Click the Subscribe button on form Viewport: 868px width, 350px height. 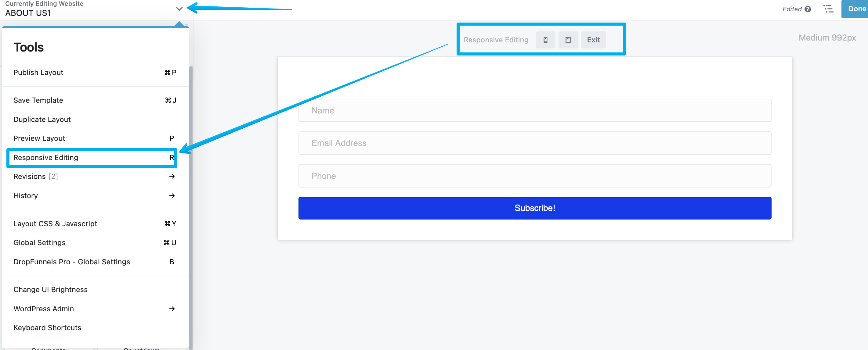coord(534,208)
